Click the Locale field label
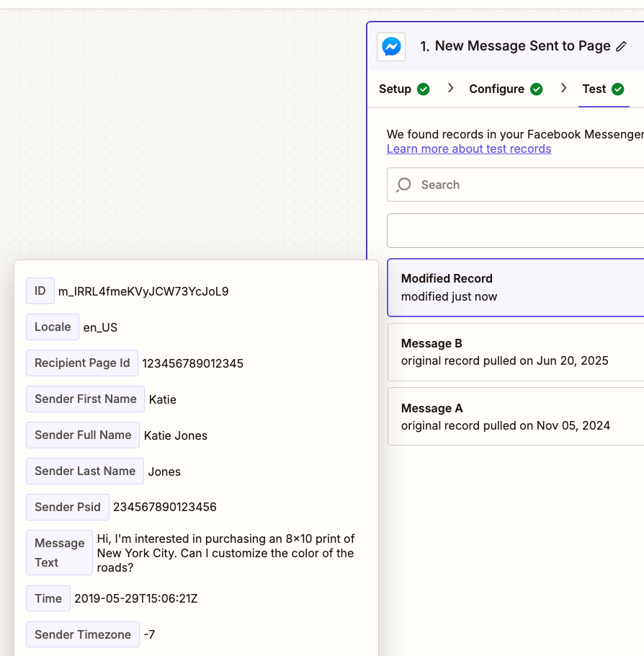 pos(53,327)
